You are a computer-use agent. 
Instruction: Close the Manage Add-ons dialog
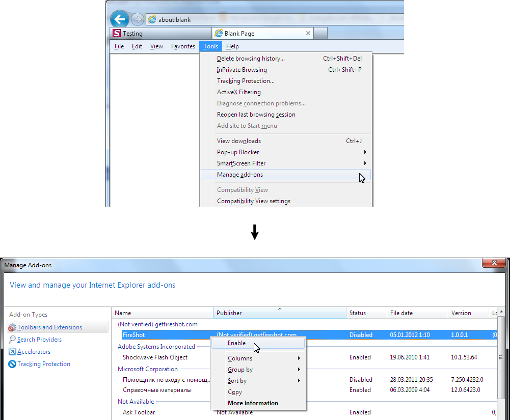pyautogui.click(x=494, y=263)
